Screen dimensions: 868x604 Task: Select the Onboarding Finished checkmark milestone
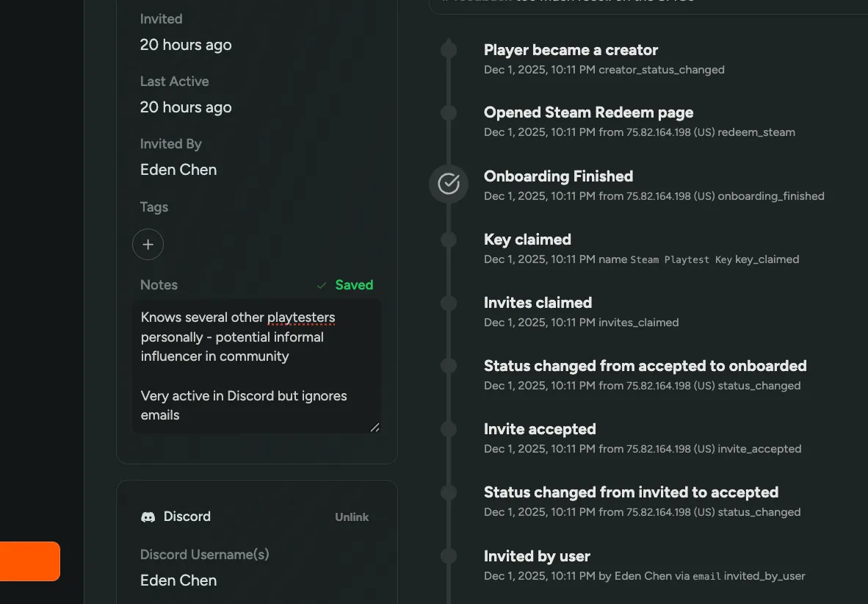pos(448,184)
